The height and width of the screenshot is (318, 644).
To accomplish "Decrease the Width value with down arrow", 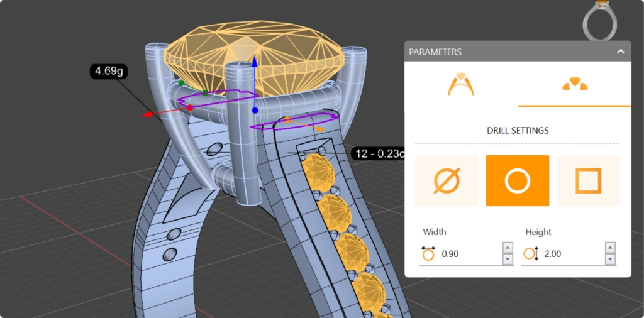I will point(508,259).
